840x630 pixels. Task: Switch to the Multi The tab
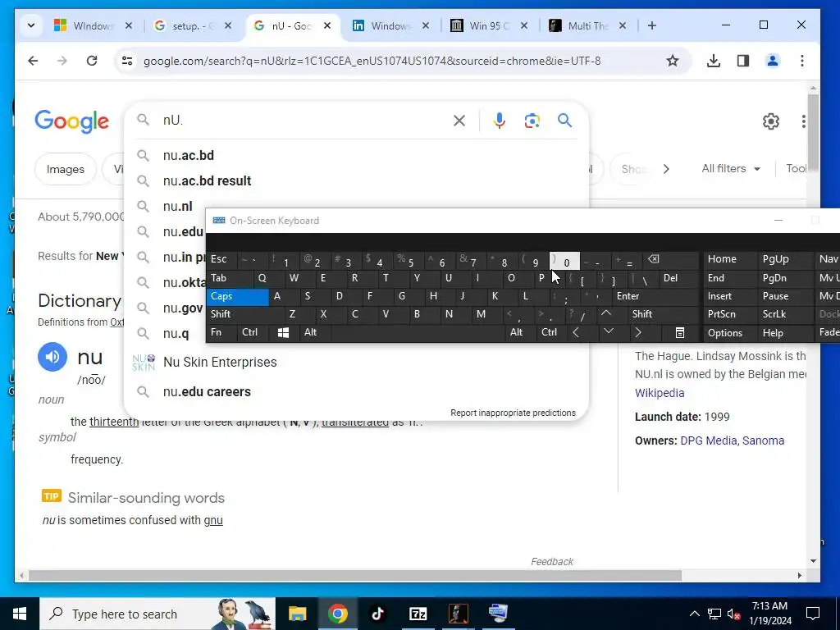(587, 25)
